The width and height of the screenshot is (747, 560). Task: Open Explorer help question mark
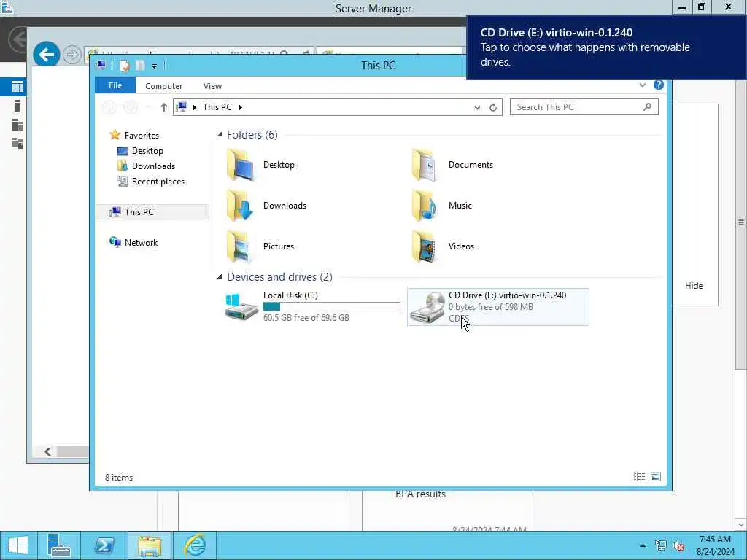point(659,85)
